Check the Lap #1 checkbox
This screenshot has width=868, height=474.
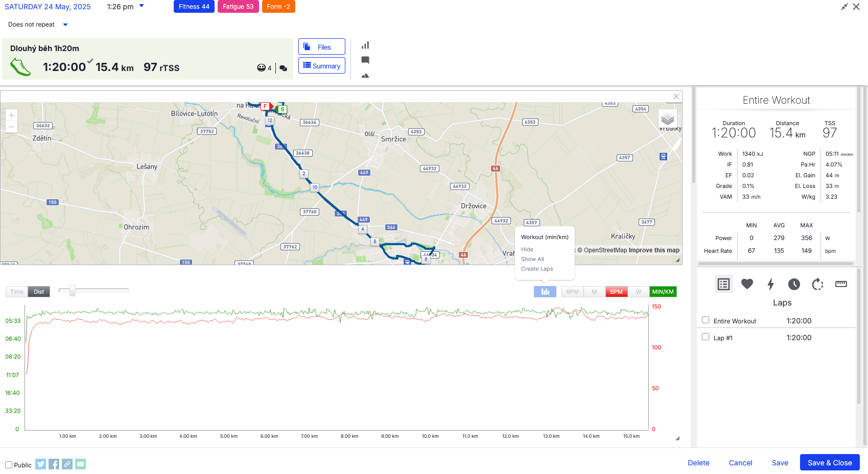[x=706, y=337]
